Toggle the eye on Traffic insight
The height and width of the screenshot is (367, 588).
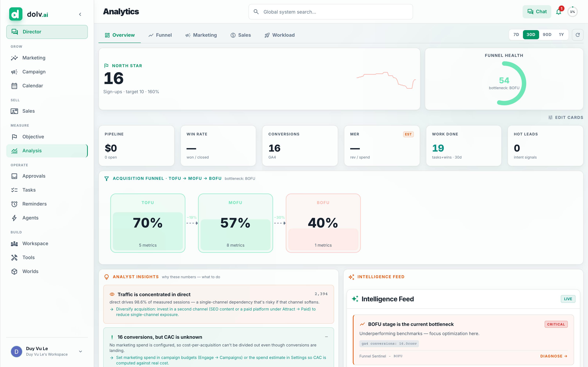click(x=112, y=294)
